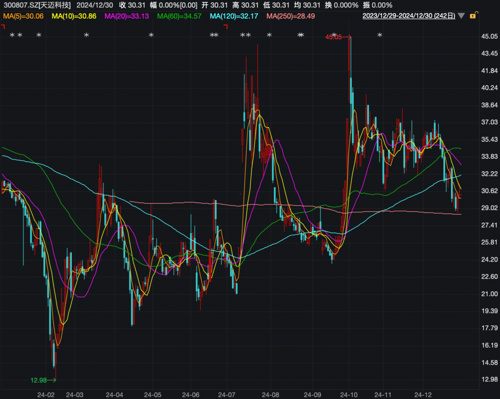Open the 2023/12/29-2024/12/30 date range link
This screenshot has width=500, height=399.
tap(409, 16)
